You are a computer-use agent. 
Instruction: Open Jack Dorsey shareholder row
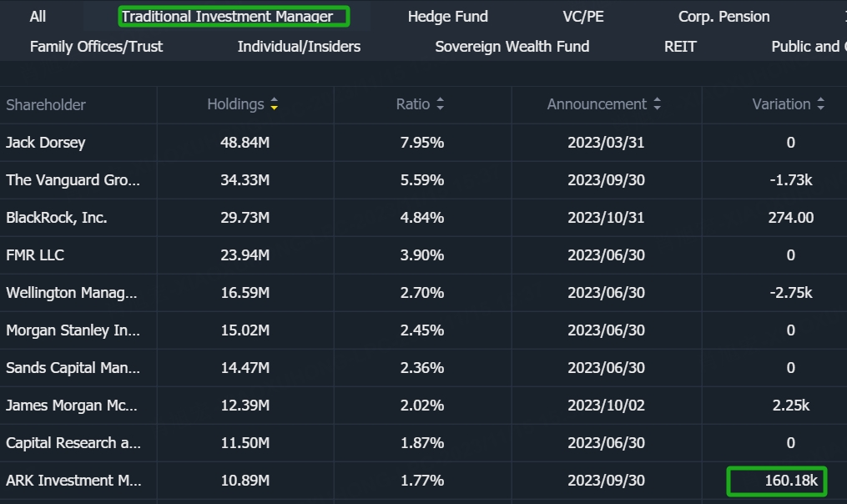pyautogui.click(x=46, y=143)
